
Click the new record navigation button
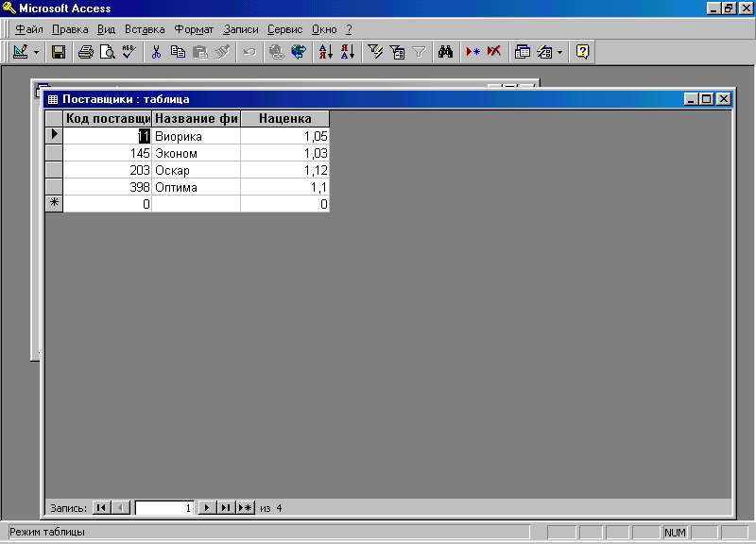click(x=245, y=507)
